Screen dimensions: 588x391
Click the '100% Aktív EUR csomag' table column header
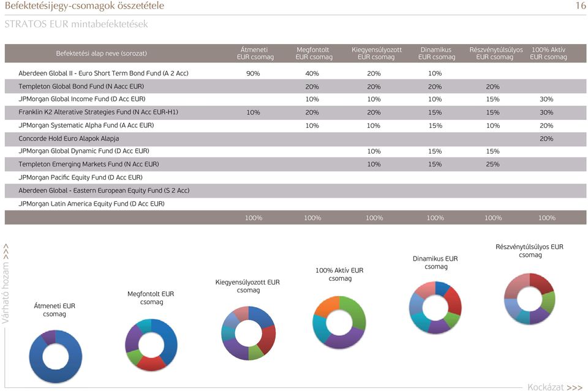click(x=548, y=53)
